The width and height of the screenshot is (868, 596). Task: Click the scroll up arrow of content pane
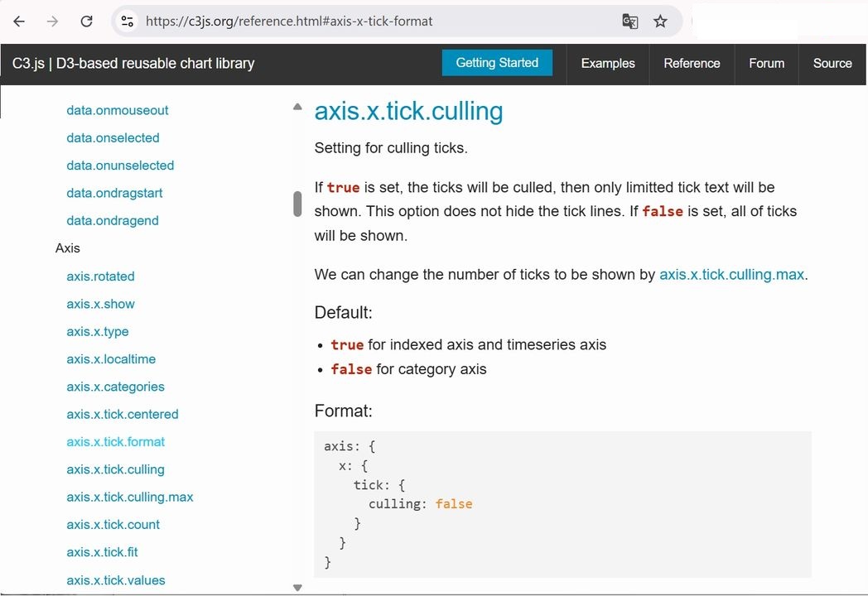(297, 107)
